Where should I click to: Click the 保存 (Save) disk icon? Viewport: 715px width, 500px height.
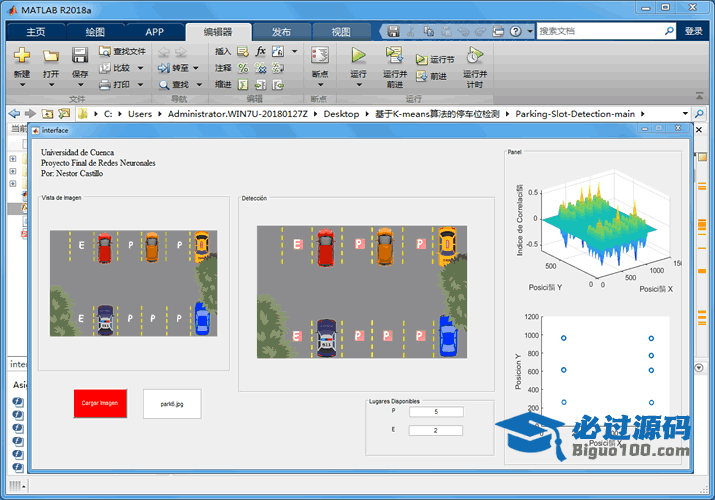(x=80, y=55)
